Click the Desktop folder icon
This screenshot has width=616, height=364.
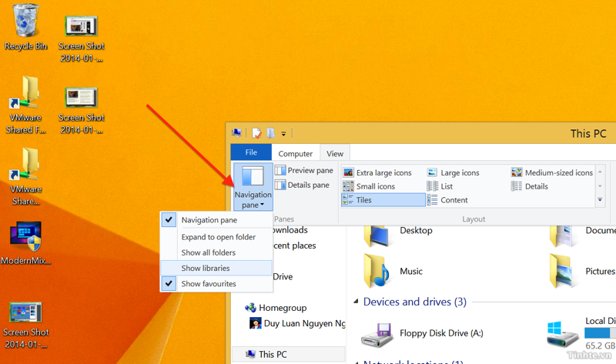click(x=377, y=232)
